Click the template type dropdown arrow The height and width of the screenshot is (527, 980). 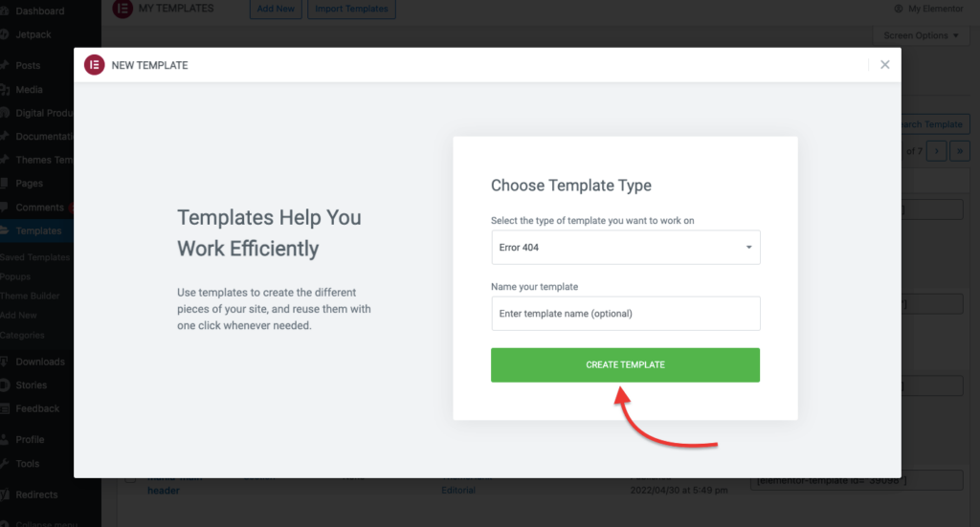[x=748, y=248]
